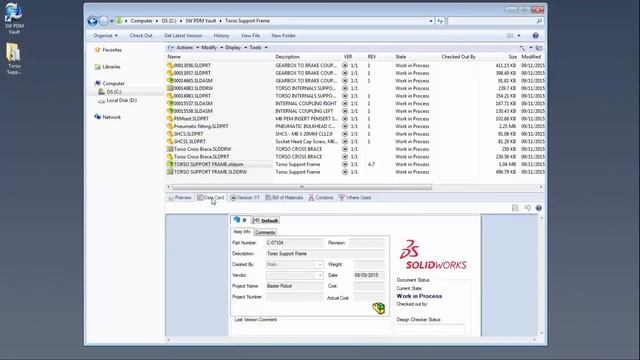Image resolution: width=640 pixels, height=360 pixels.
Task: Click the assembly icon of TORSO SUPPORT FRAME.sldasm
Action: tap(170, 164)
